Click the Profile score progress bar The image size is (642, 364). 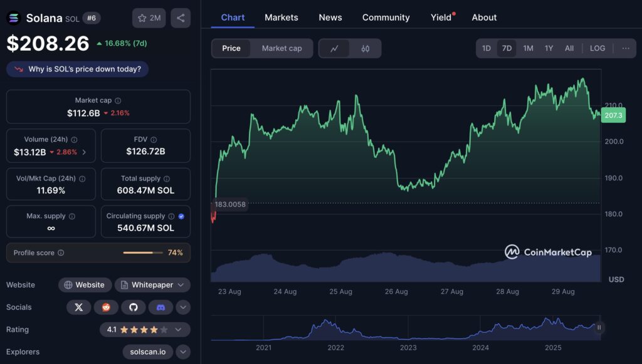[x=144, y=252]
